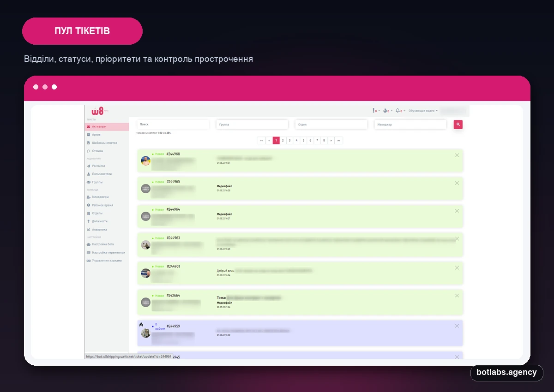Click the single » next page button
554x392 pixels.
tap(331, 141)
